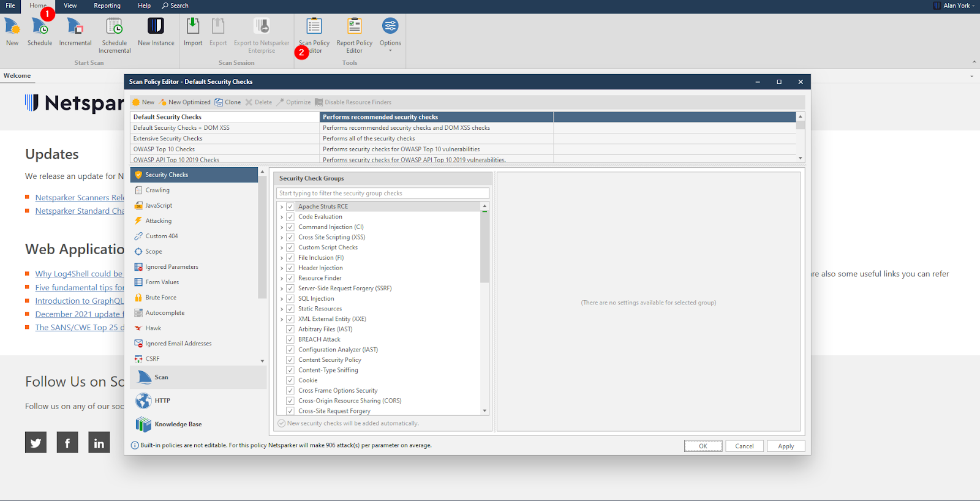
Task: Open the Scope settings section
Action: (x=194, y=252)
